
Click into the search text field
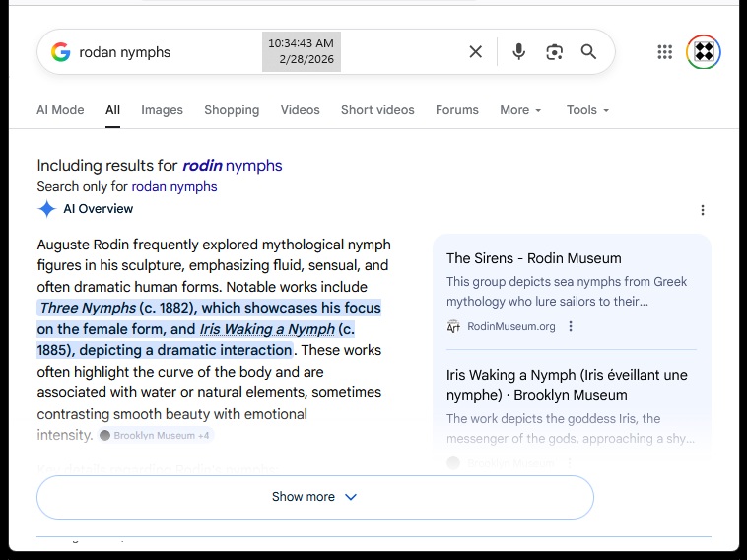point(168,52)
